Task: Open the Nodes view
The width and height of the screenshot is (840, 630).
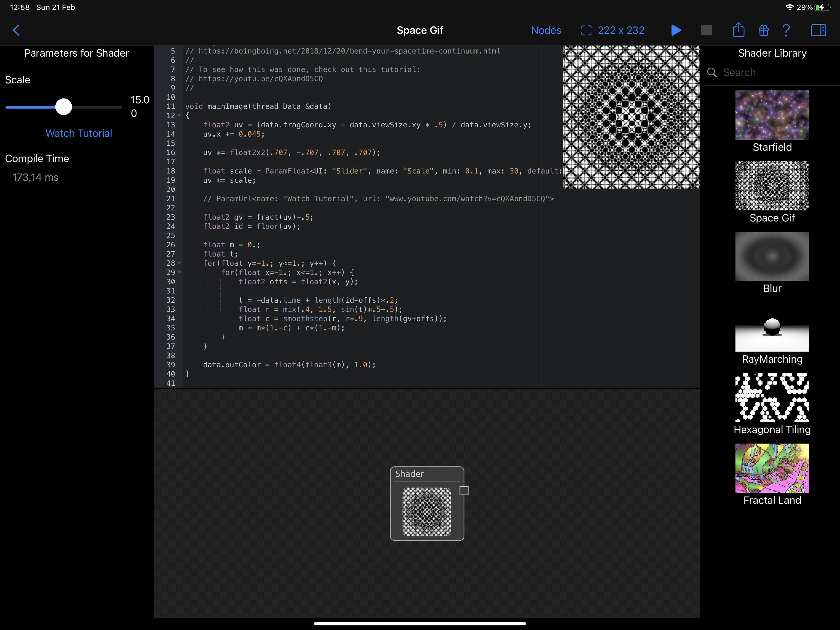Action: point(546,30)
